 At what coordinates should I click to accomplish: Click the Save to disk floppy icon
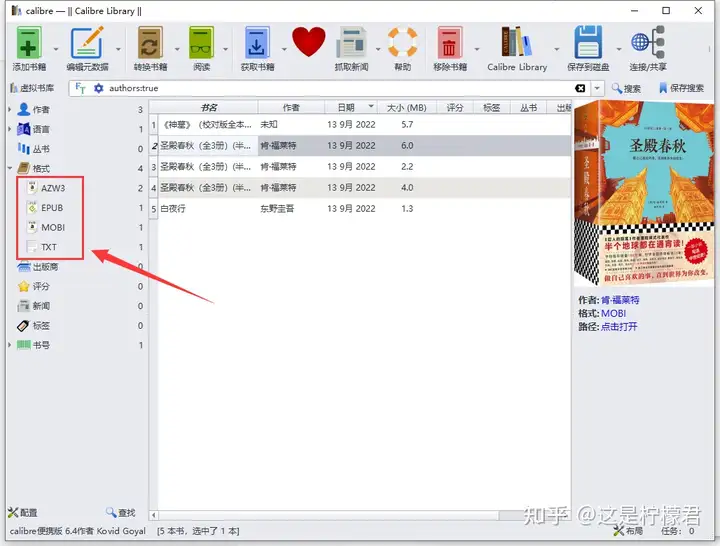pyautogui.click(x=588, y=42)
